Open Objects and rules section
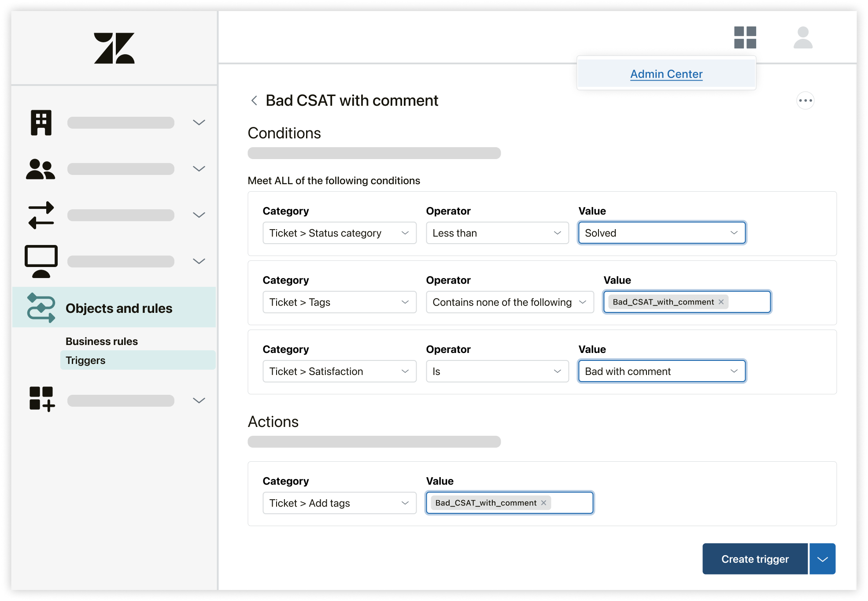Image resolution: width=868 pixels, height=601 pixels. (x=118, y=308)
